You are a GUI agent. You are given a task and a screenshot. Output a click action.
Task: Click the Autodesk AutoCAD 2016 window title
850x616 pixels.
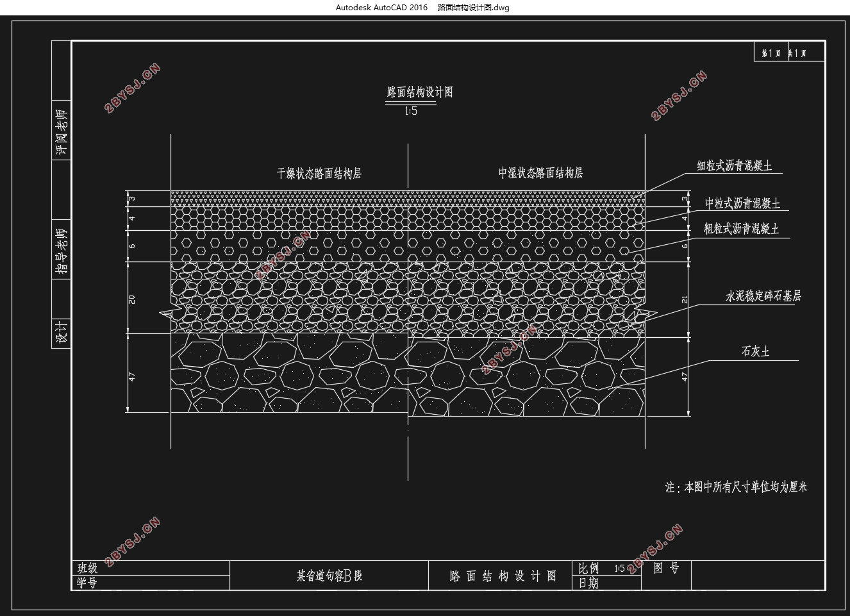[381, 8]
